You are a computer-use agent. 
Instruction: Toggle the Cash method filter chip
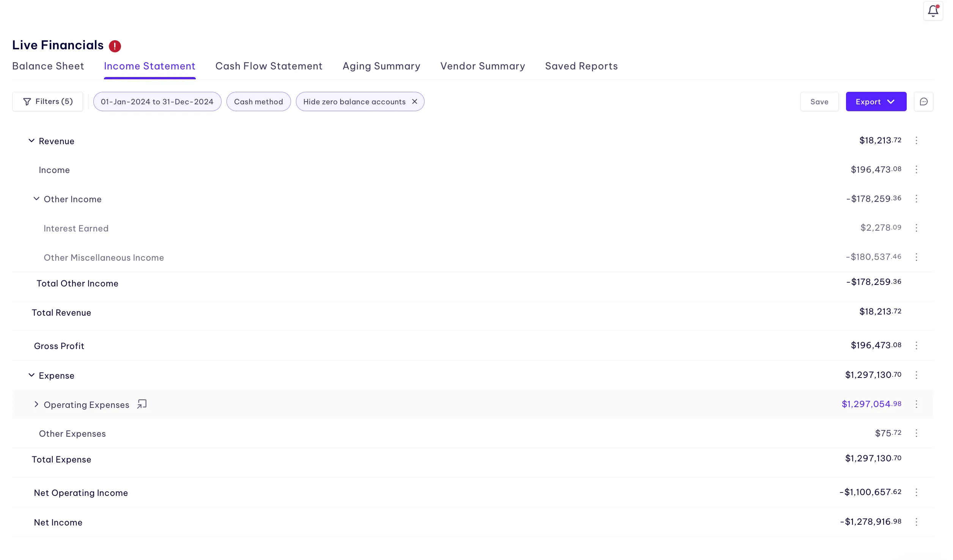(258, 102)
